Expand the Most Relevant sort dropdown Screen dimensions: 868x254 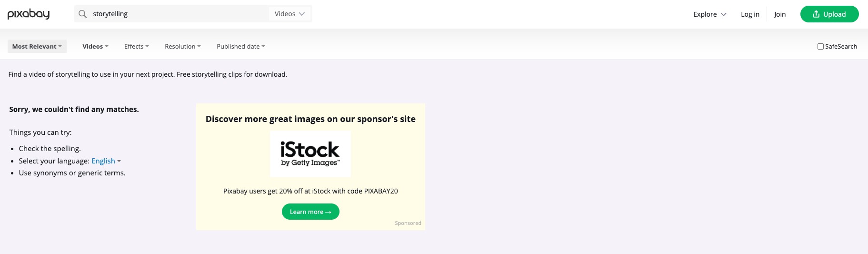(x=37, y=46)
